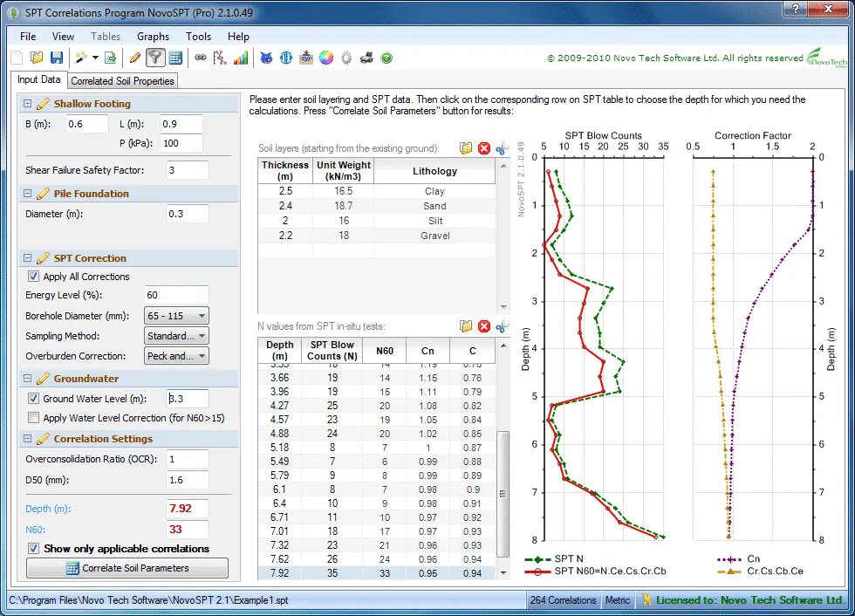Viewport: 855px width, 616px height.
Task: Click the blue cat-face toolbar icon
Action: pyautogui.click(x=266, y=58)
